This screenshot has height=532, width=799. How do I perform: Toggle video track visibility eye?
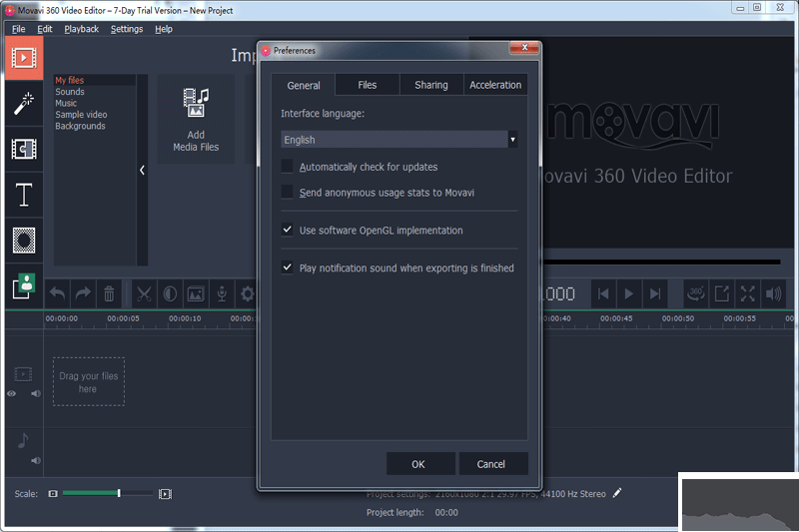[x=11, y=393]
